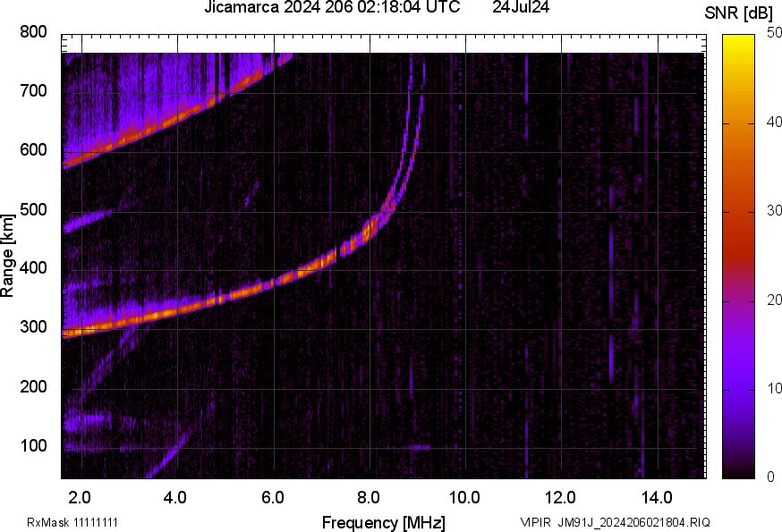Click the 'Range [km]' axis label
Image resolution: width=782 pixels, height=532 pixels.
point(7,256)
